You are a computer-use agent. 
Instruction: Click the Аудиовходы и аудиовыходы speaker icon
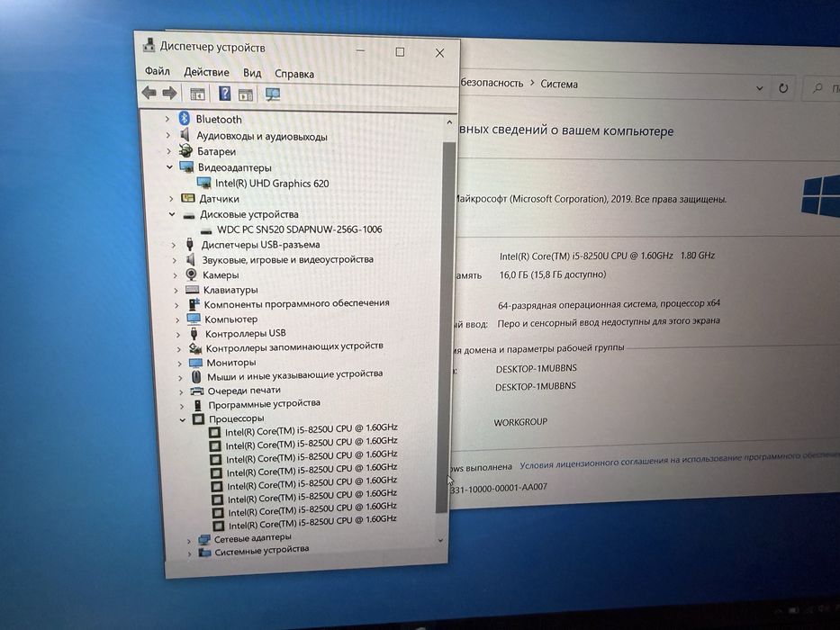coord(185,134)
